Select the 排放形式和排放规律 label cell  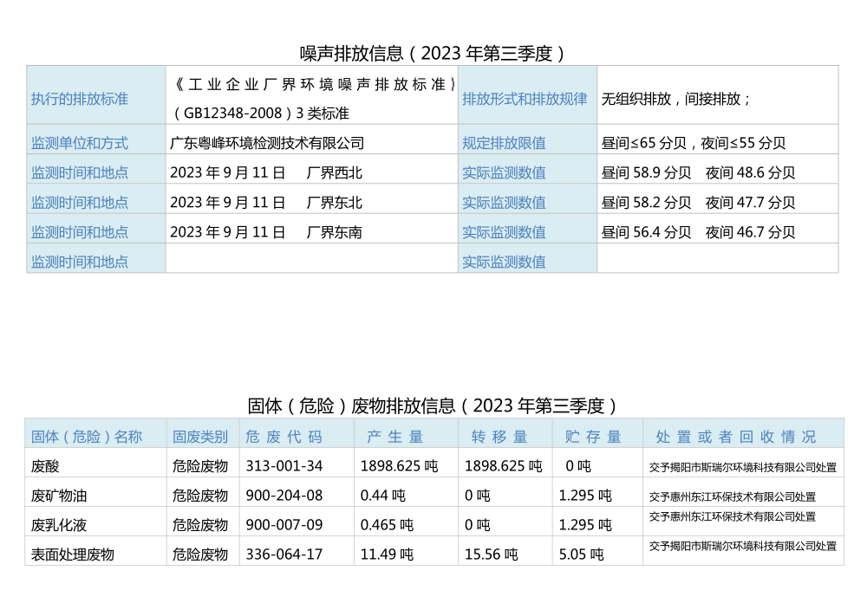click(527, 95)
